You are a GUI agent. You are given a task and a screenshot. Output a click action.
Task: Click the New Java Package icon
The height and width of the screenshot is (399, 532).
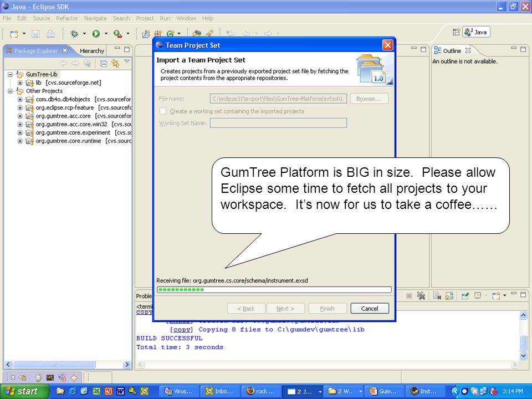[x=158, y=34]
